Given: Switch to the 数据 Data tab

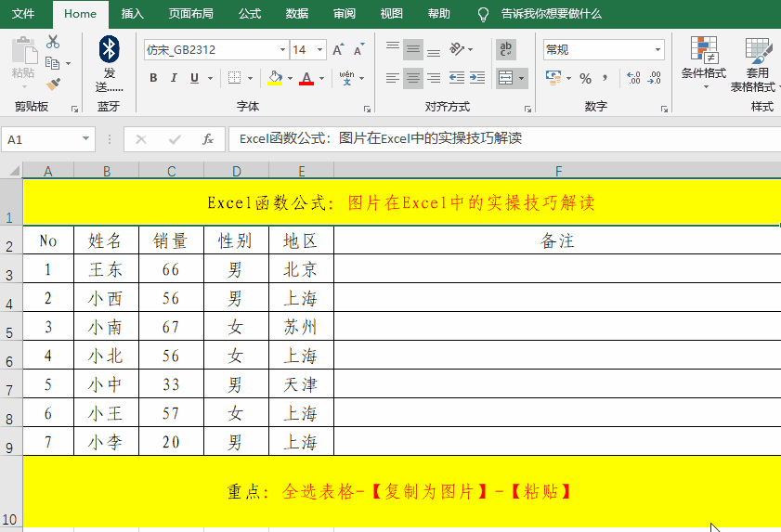Looking at the screenshot, I should click(297, 14).
